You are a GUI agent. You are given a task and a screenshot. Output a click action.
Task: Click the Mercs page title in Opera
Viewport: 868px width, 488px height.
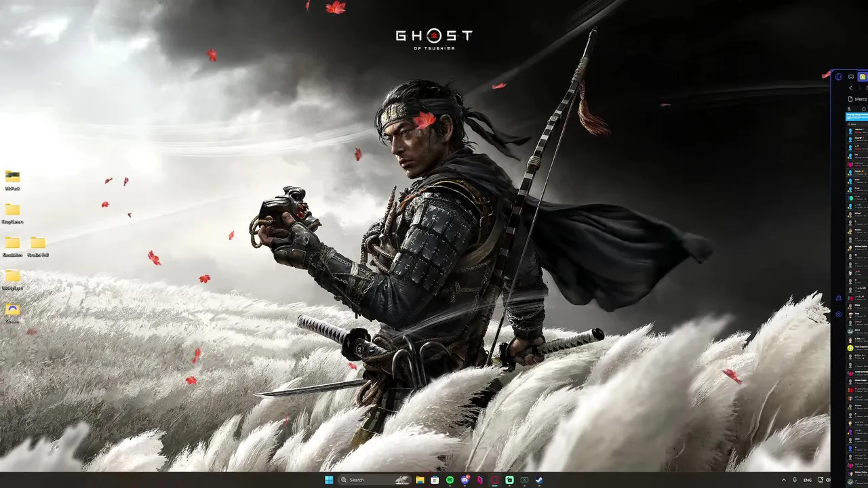(861, 99)
